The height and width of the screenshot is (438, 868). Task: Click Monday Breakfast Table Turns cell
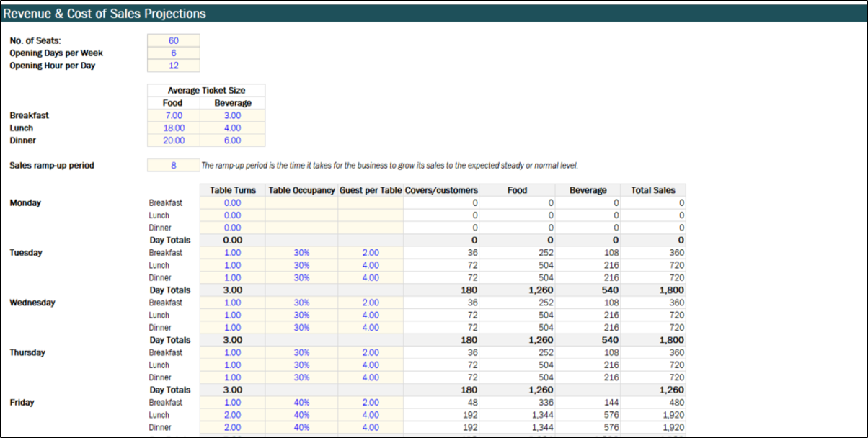click(233, 203)
